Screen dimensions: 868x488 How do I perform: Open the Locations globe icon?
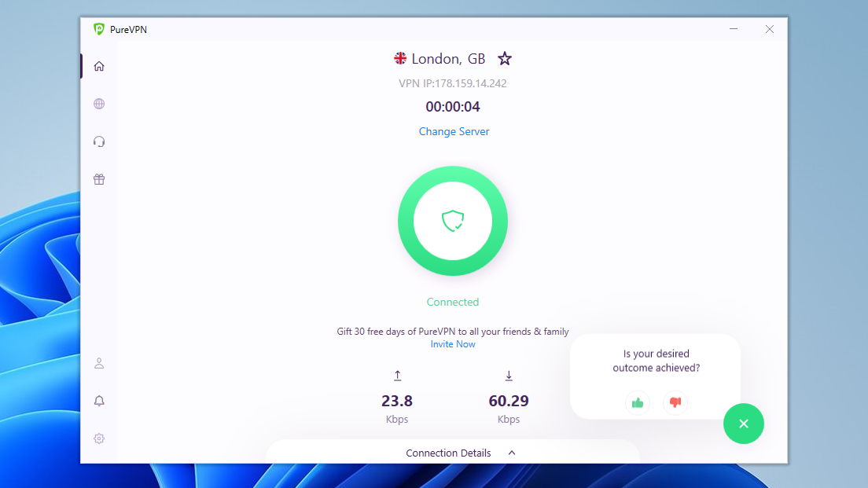tap(99, 104)
